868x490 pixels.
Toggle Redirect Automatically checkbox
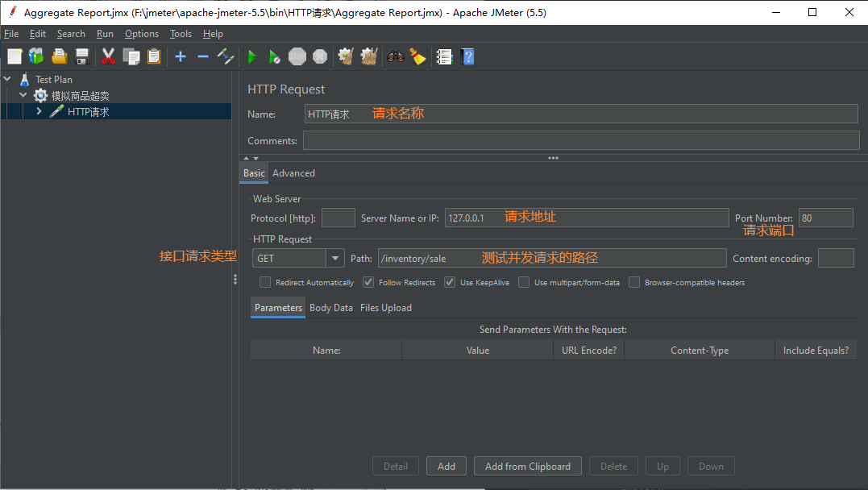265,282
